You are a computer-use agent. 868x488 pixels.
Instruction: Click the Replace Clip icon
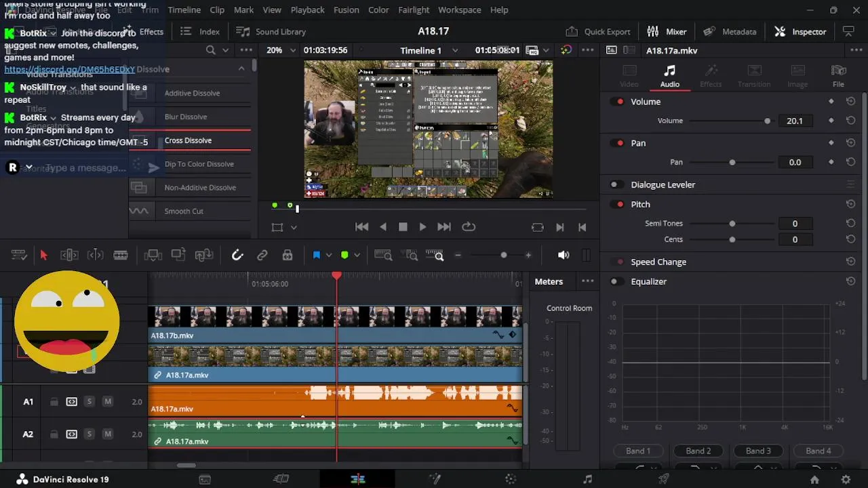point(204,255)
